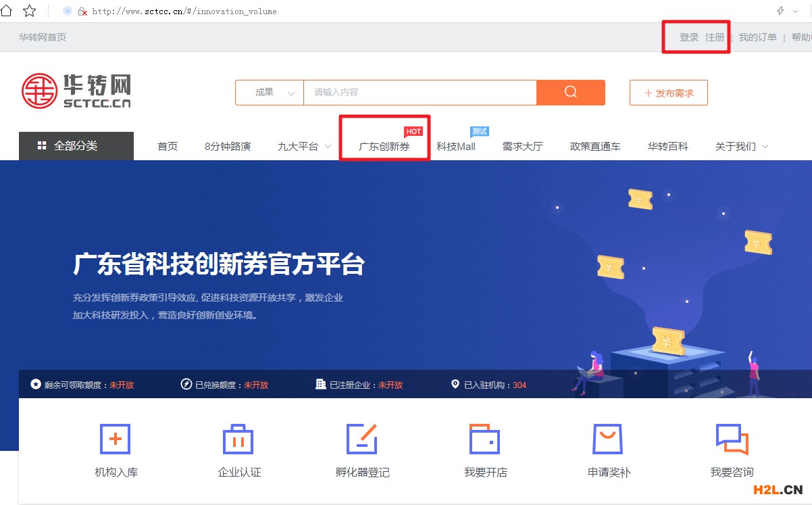Select the 企业认证 briefcase icon
This screenshot has width=812, height=505.
238,439
